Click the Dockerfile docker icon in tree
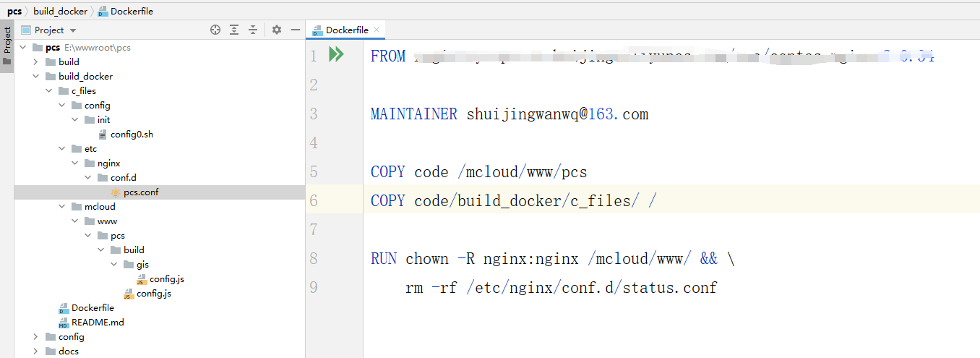Viewport: 980px width, 358px height. (64, 309)
